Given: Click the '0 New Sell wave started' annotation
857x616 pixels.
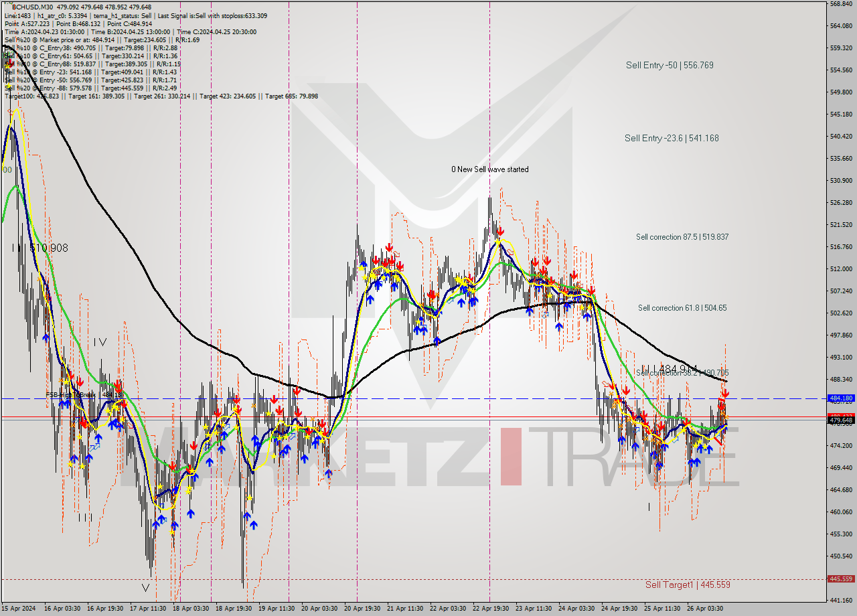Looking at the screenshot, I should pyautogui.click(x=489, y=169).
